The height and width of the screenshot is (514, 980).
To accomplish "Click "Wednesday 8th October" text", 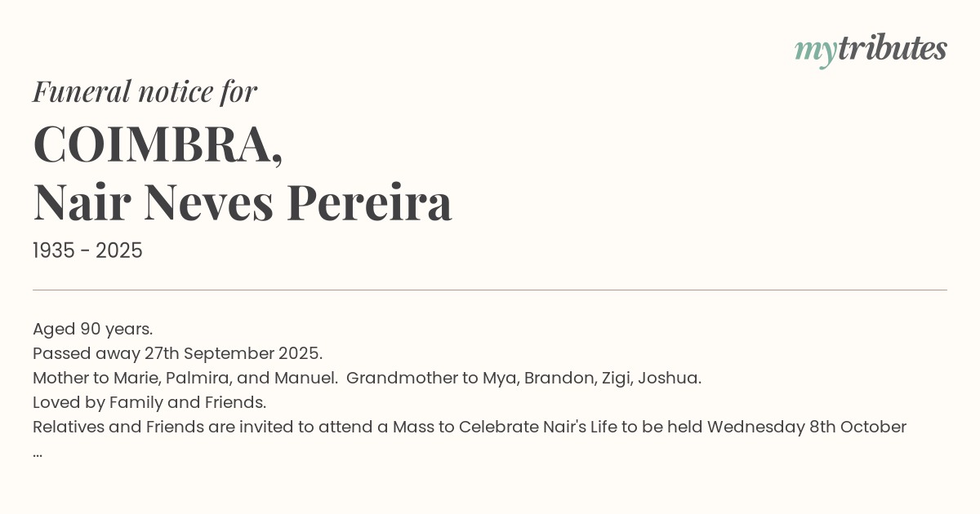I will tap(806, 428).
